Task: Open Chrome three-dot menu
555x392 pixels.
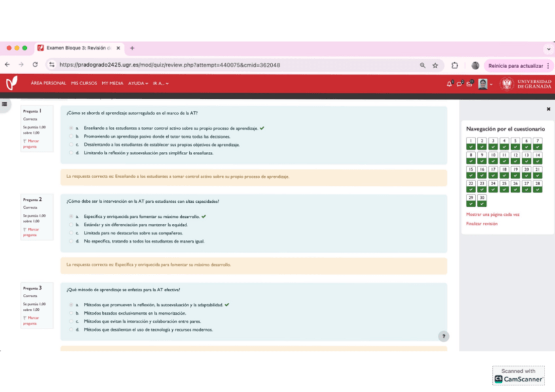Action: point(548,65)
